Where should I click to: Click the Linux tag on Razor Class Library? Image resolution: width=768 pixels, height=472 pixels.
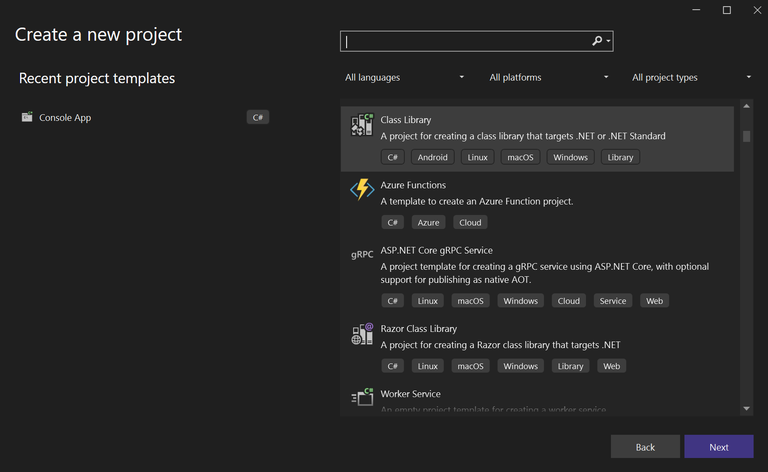(427, 366)
